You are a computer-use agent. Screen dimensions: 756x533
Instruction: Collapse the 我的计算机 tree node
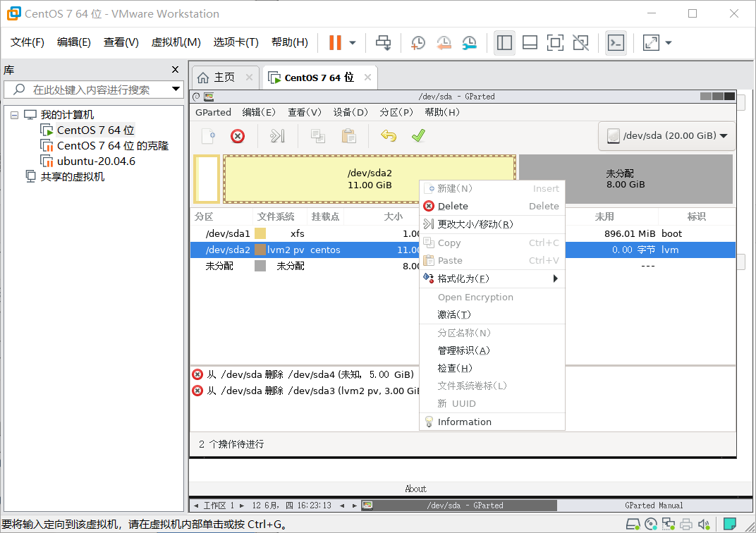point(15,115)
